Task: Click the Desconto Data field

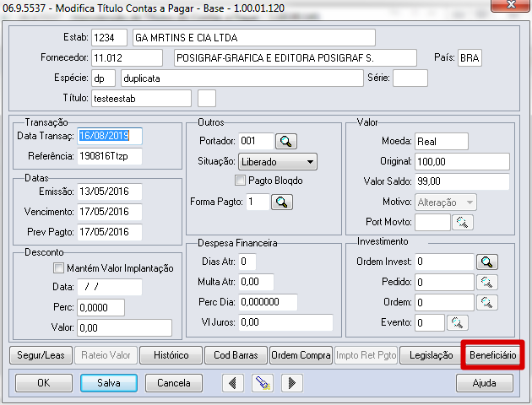Action: (110, 287)
